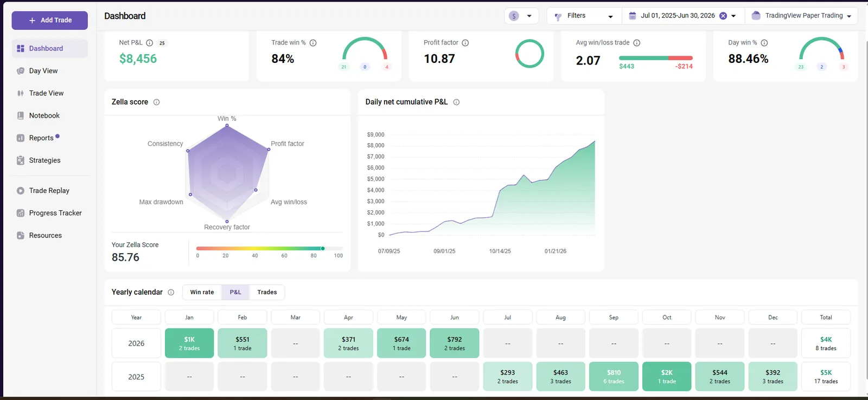
Task: Click the blue notification dot beside Reports
Action: coord(58,137)
